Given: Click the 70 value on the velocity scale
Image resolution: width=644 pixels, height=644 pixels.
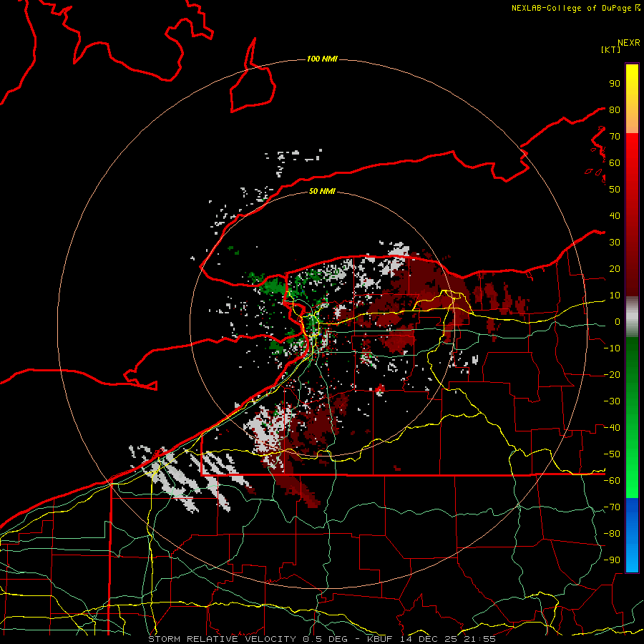Looking at the screenshot, I should click(615, 137).
